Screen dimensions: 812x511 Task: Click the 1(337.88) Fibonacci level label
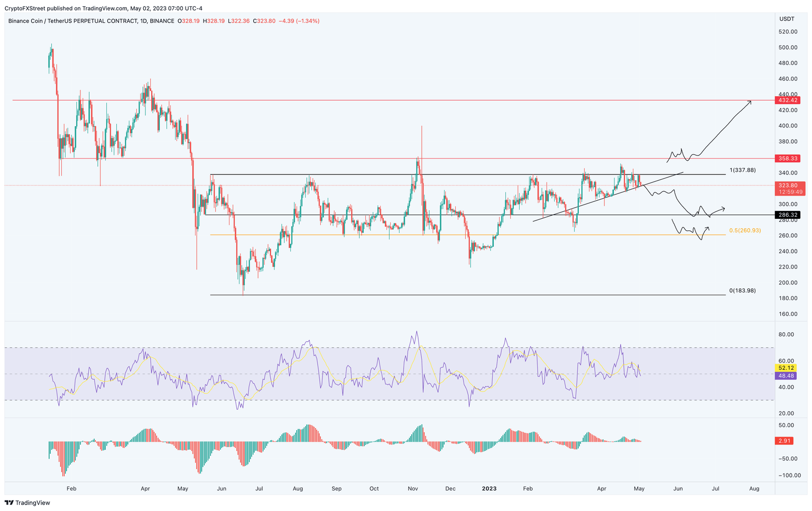pos(742,170)
